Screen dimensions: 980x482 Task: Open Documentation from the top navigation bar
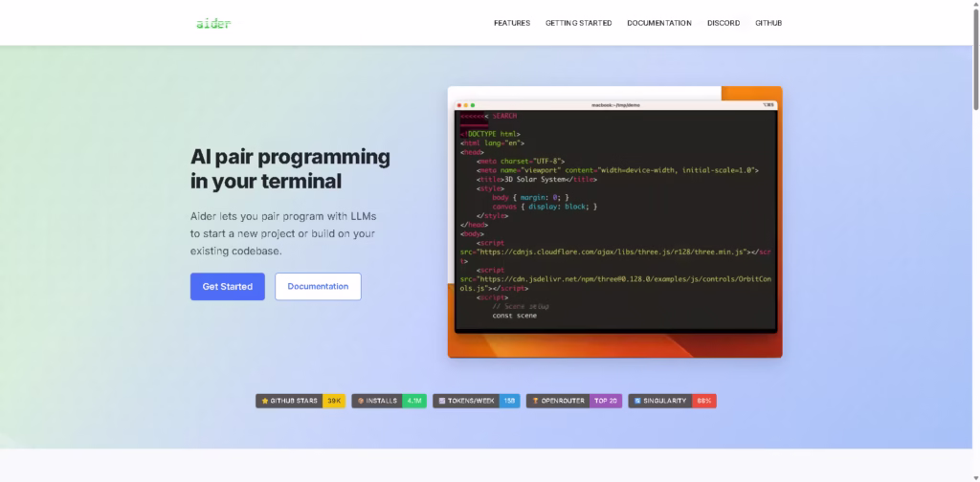(658, 23)
